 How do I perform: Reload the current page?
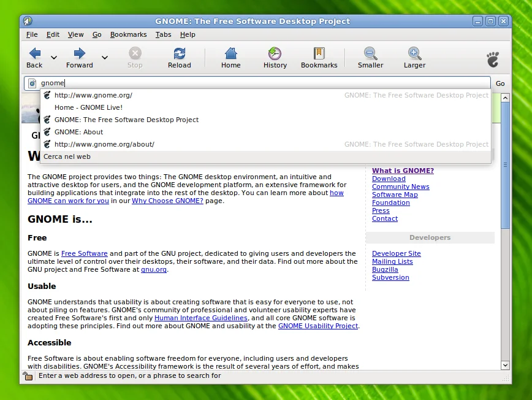(179, 55)
